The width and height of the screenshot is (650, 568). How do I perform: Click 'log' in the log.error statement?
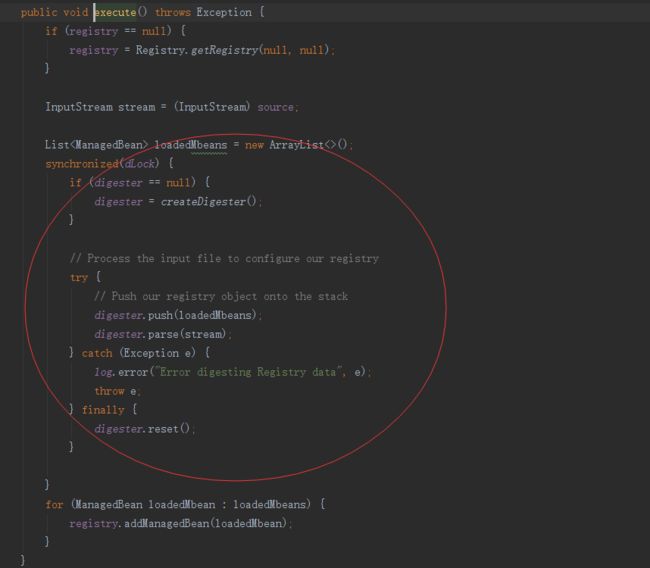103,372
